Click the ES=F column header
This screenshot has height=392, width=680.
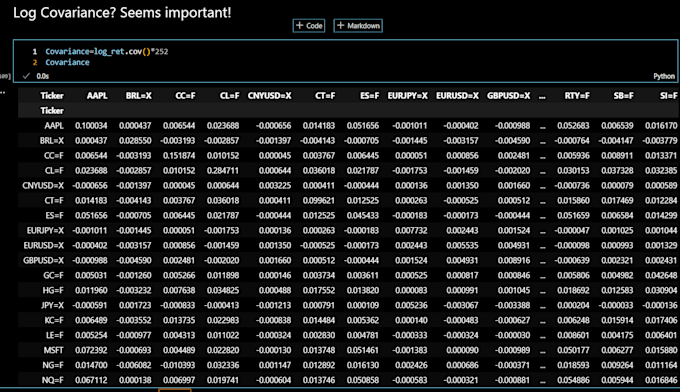[369, 96]
